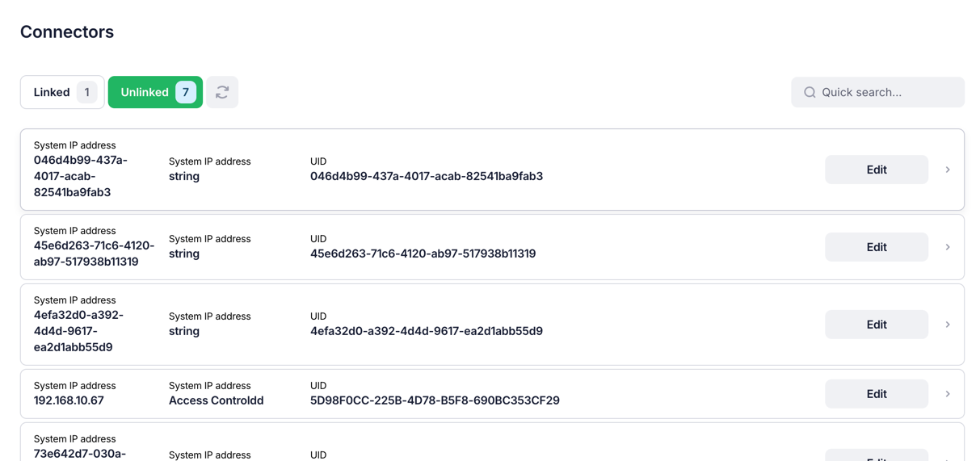
Task: Switch to the Linked tab
Action: point(62,92)
